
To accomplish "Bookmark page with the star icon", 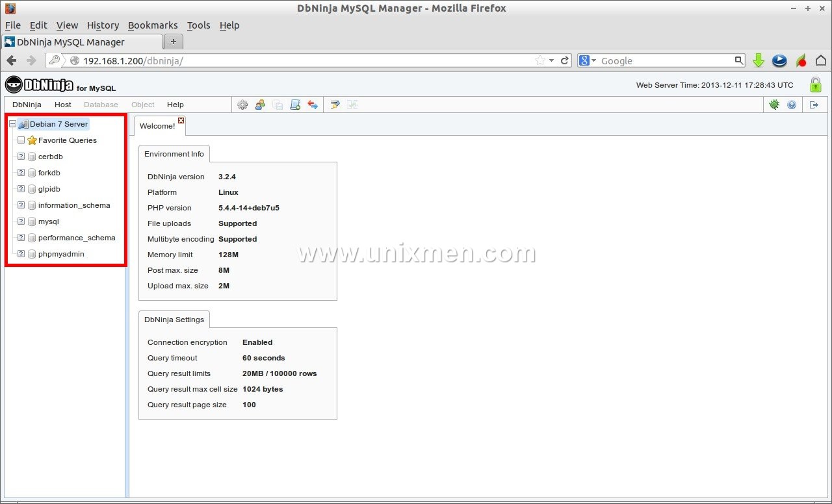I will coord(540,60).
